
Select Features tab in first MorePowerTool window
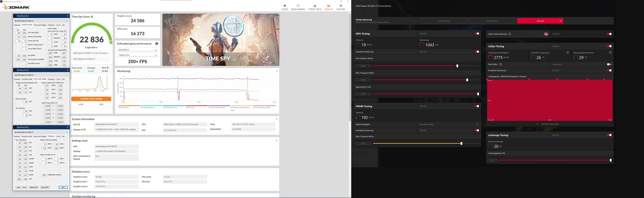click(x=17, y=25)
